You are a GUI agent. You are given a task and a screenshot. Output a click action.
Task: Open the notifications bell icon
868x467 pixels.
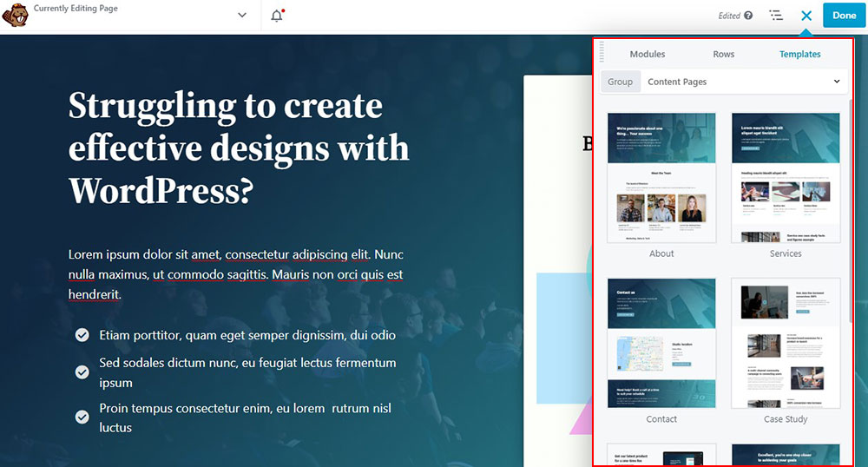[278, 15]
